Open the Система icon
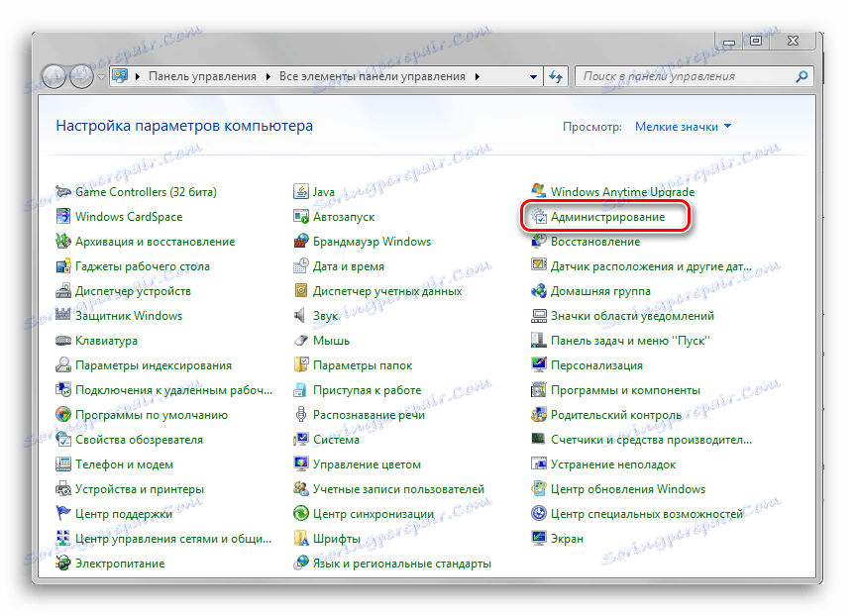The width and height of the screenshot is (856, 616). (301, 439)
